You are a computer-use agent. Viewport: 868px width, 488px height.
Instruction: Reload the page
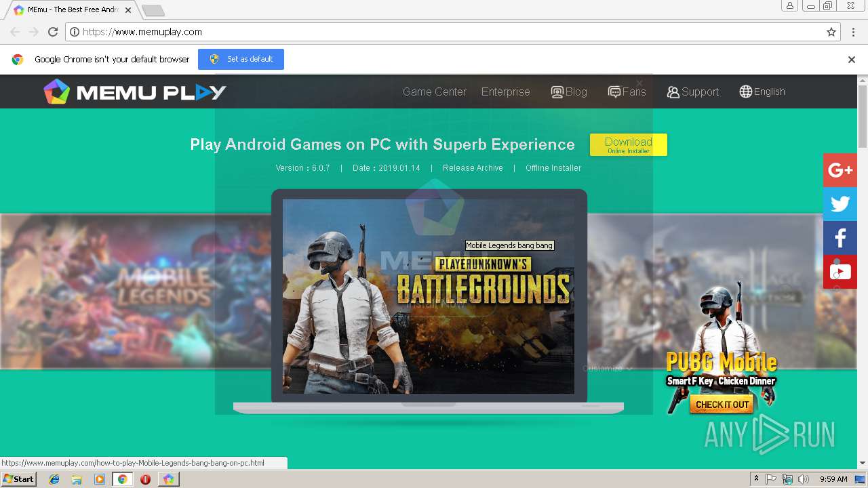[x=53, y=32]
